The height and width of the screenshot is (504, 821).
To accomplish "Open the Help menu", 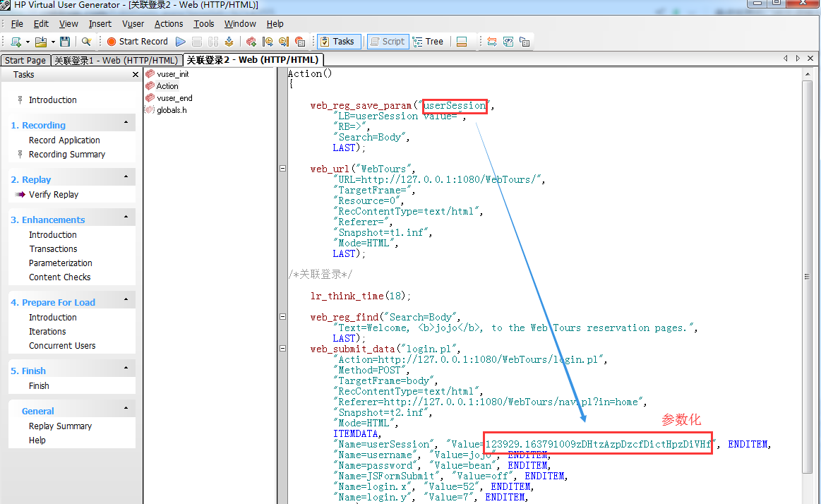I will (275, 23).
